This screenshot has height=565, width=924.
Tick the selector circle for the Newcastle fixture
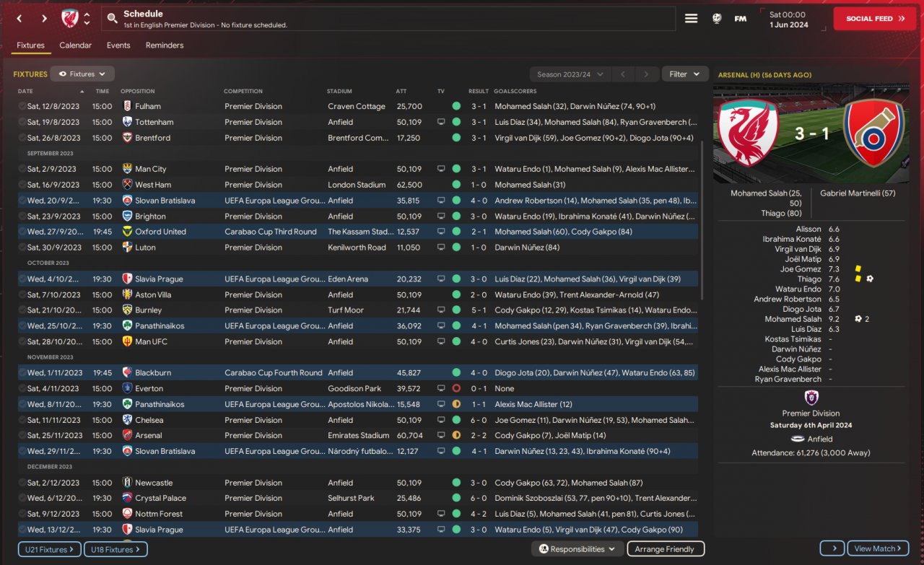tap(22, 483)
